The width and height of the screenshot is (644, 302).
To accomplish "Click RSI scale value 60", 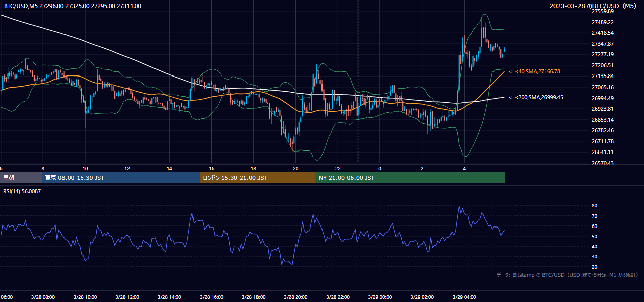I will 594,226.
